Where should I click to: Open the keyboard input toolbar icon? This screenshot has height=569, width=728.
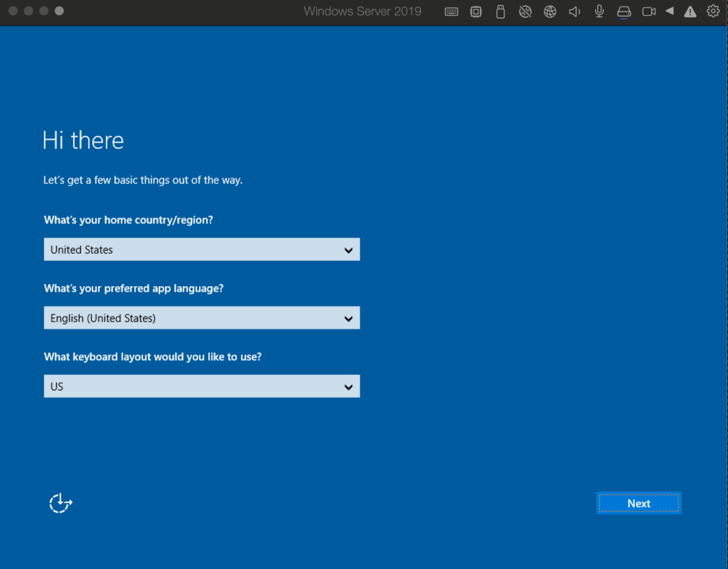pyautogui.click(x=451, y=11)
